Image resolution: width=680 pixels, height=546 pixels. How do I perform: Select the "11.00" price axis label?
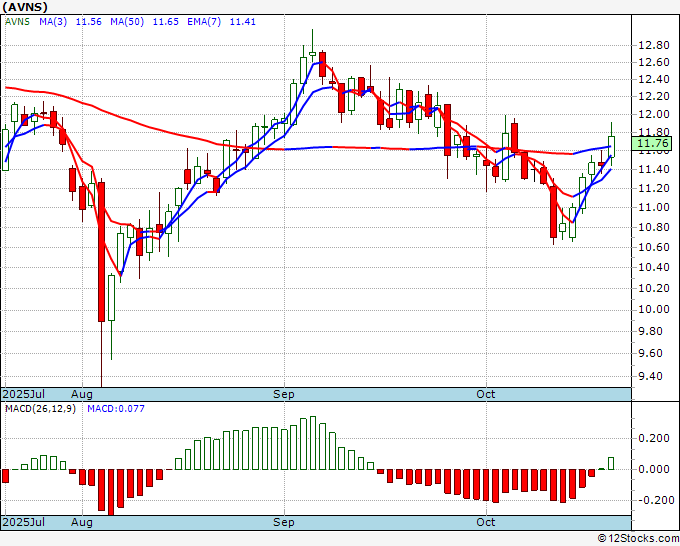click(654, 207)
